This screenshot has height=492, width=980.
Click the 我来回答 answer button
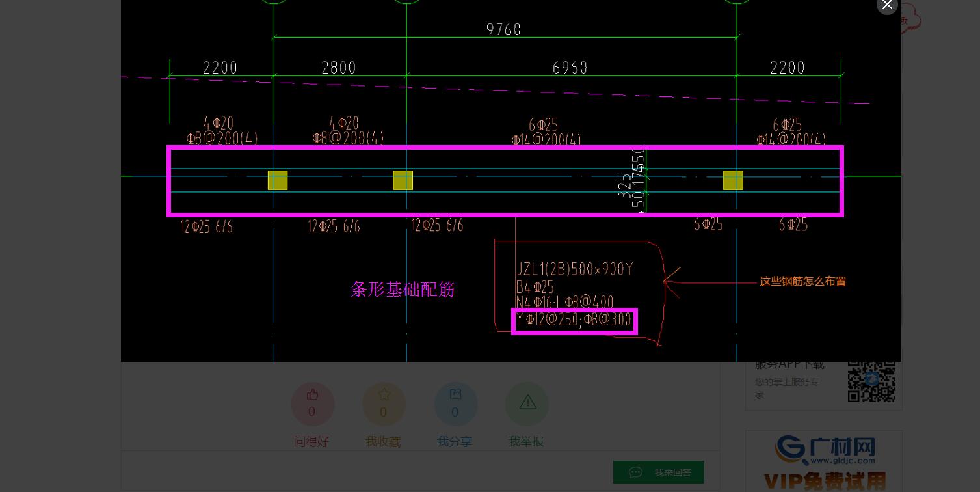click(658, 472)
